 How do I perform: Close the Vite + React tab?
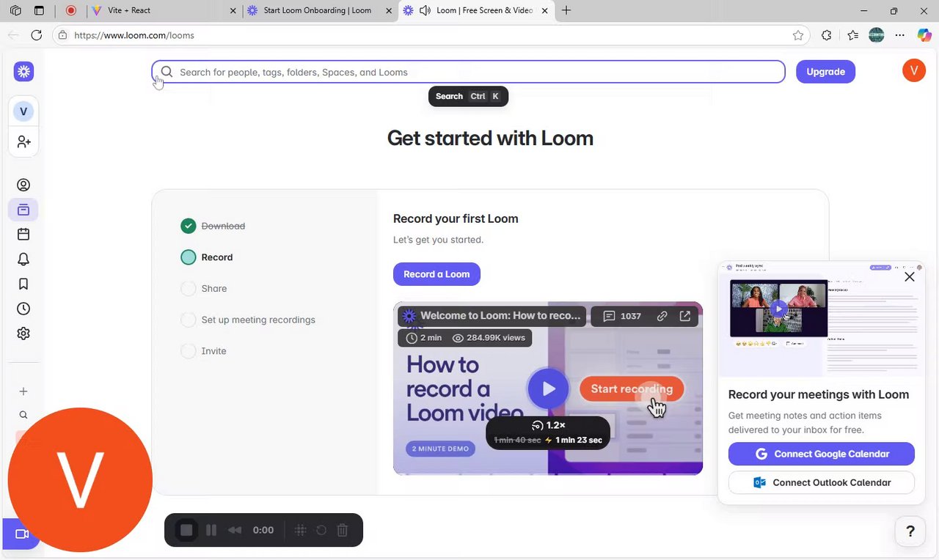point(233,10)
